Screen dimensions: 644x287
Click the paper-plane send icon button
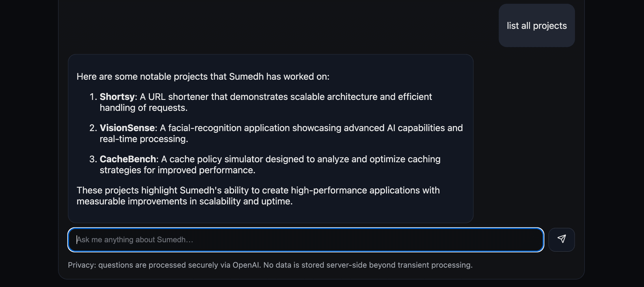(561, 239)
